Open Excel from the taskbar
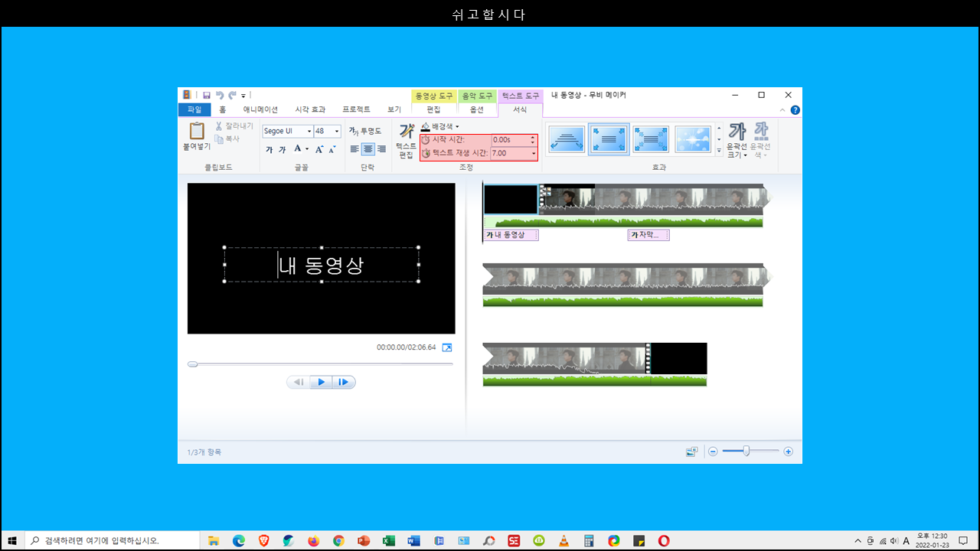Screen dimensions: 980x551 point(388,540)
